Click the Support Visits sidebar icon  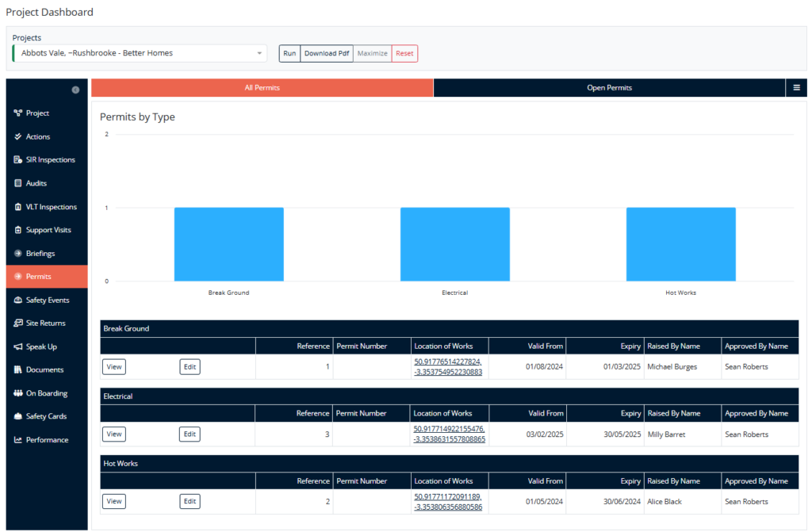tap(18, 230)
